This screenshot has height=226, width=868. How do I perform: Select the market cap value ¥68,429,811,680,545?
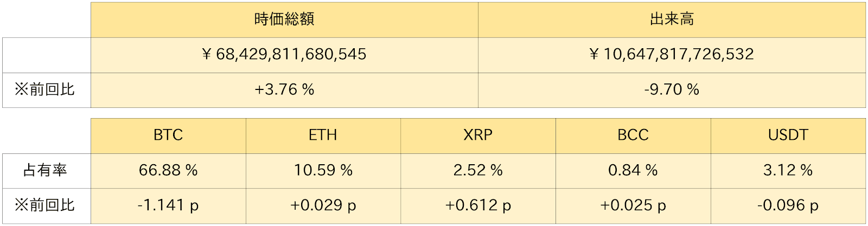pos(284,54)
